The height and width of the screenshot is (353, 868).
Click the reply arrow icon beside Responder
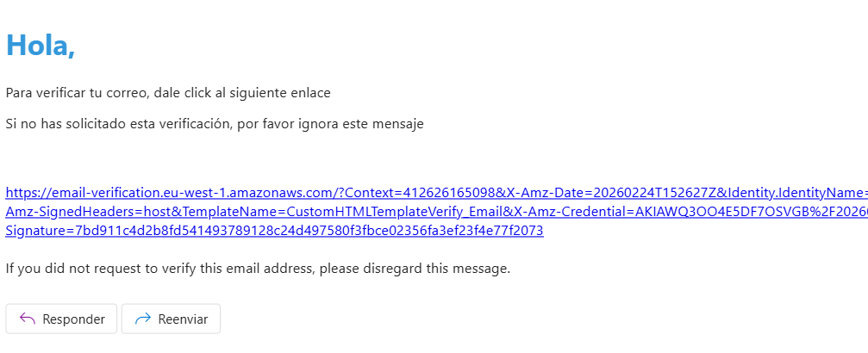click(27, 319)
